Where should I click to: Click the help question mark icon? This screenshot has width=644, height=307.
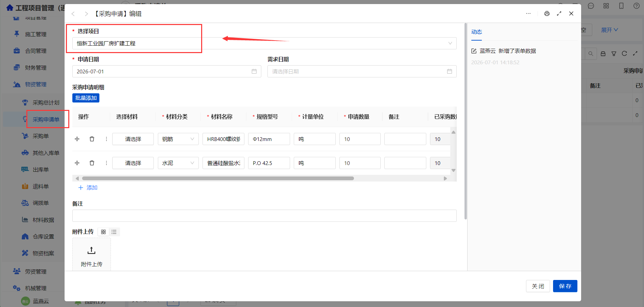point(637,6)
